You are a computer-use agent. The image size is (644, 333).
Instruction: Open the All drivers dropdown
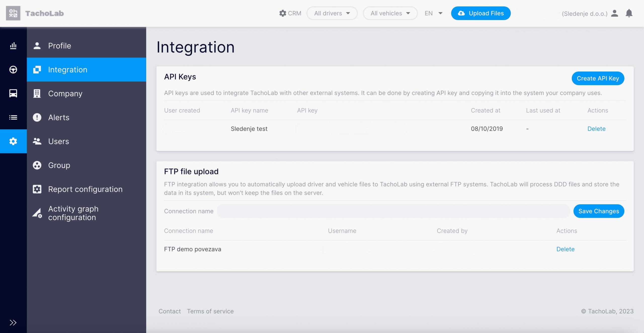(x=332, y=13)
